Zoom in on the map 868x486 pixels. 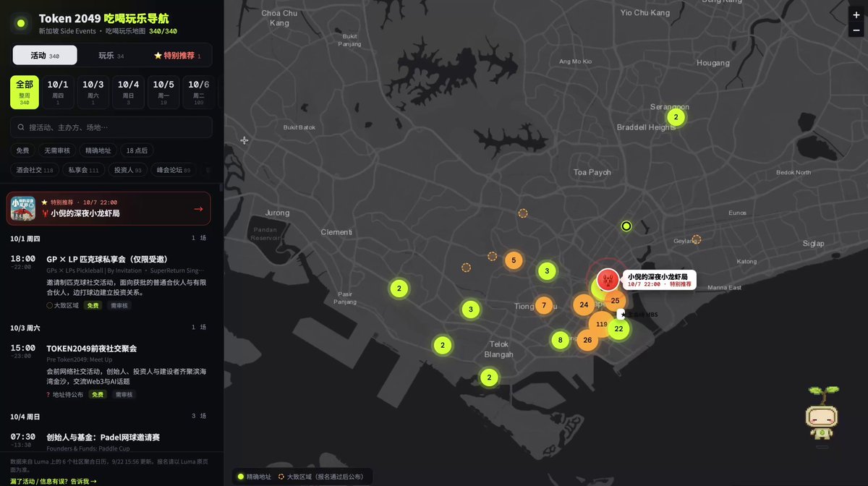coord(856,14)
